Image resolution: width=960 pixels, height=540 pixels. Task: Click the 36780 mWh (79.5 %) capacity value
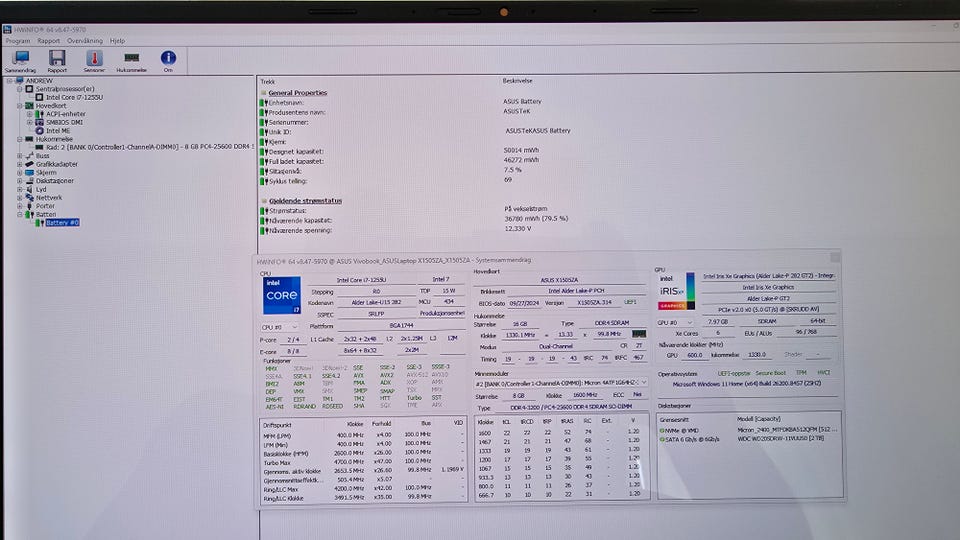tap(536, 219)
